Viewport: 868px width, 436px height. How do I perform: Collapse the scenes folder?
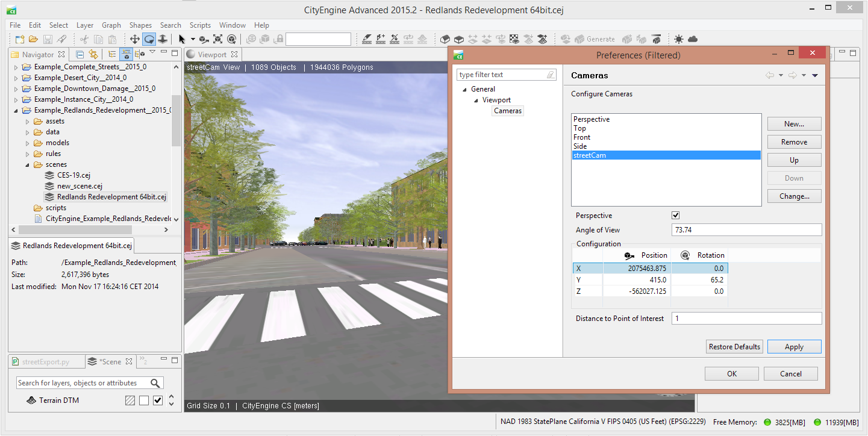[28, 164]
